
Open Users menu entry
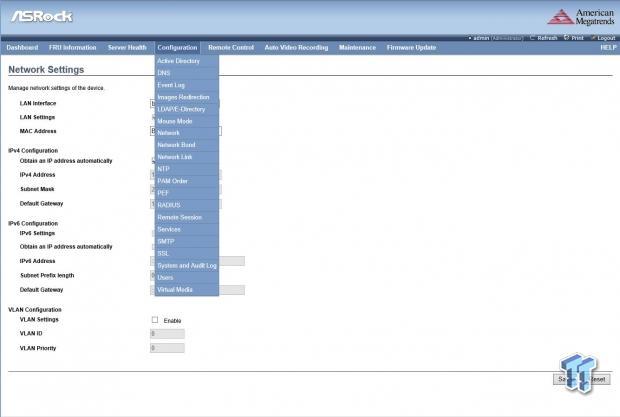187,278
